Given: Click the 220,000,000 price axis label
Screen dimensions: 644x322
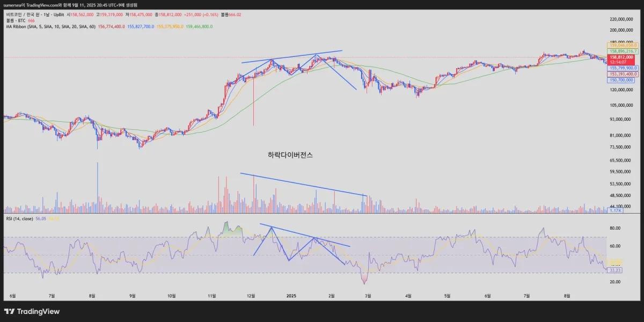Looking at the screenshot, I should [621, 19].
